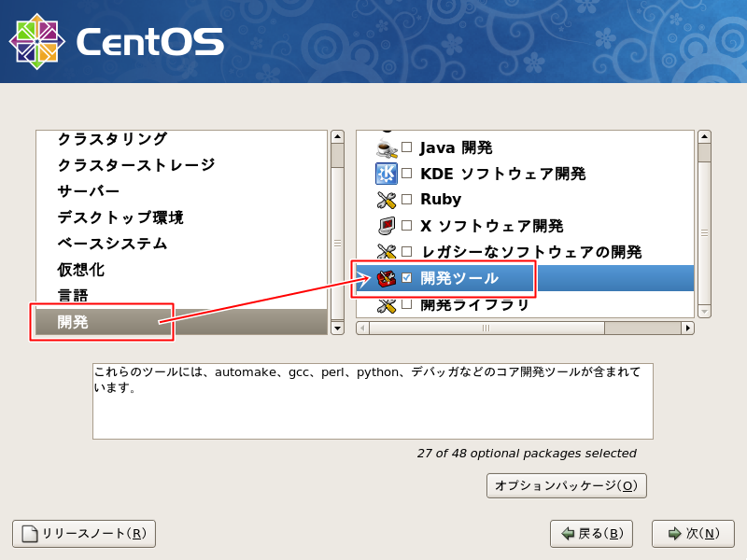The image size is (747, 560).
Task: Select the クラスタリング category
Action: point(181,138)
